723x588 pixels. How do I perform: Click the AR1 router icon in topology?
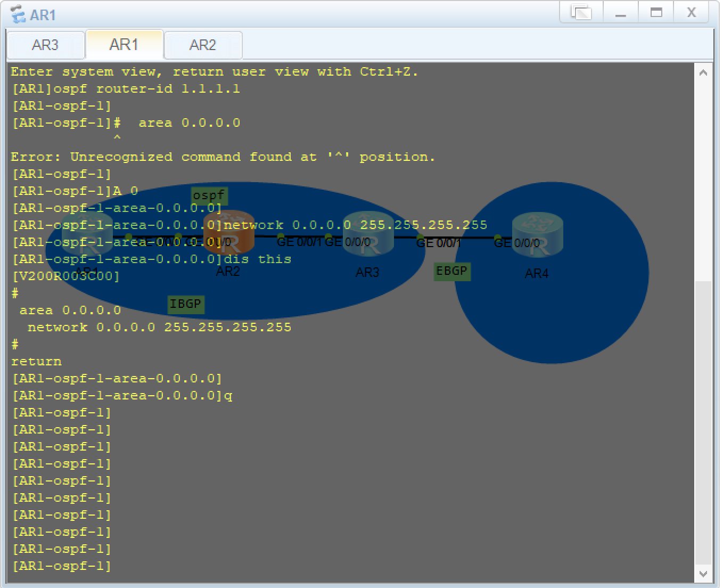point(87,233)
